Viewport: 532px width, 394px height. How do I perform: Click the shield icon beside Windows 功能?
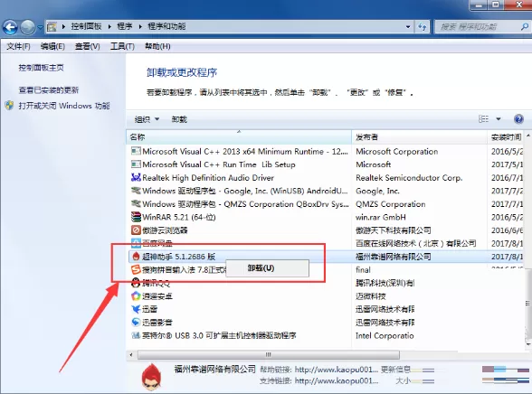click(9, 106)
